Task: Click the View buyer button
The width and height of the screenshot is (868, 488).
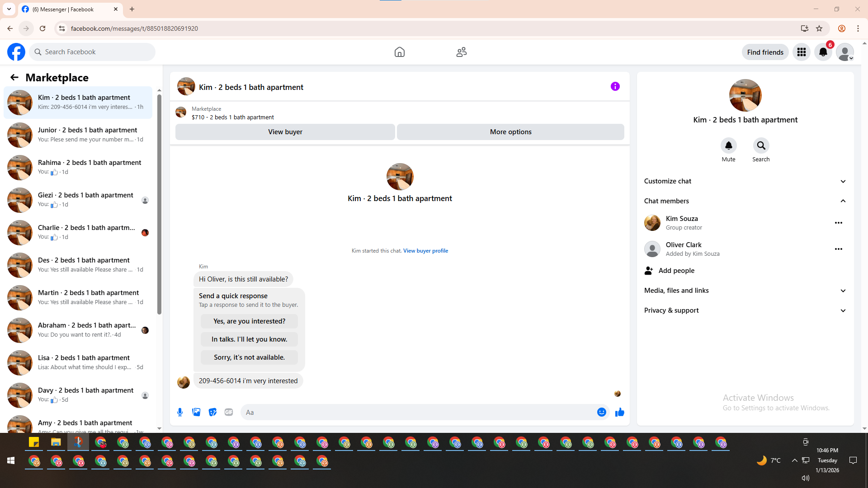Action: click(x=285, y=132)
